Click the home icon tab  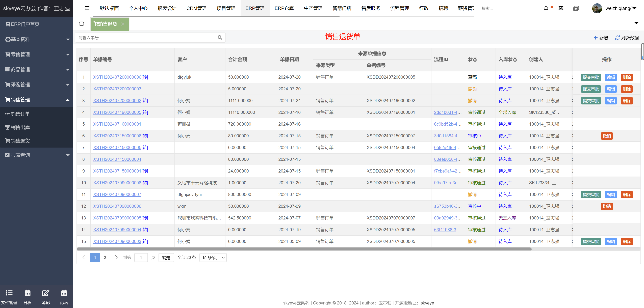82,24
